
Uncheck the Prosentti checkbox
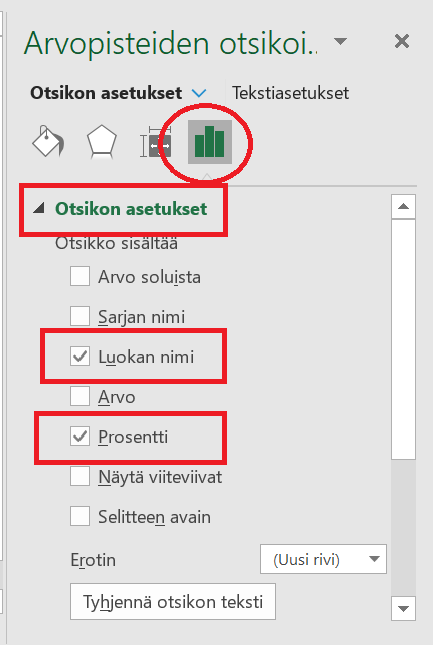pos(80,436)
